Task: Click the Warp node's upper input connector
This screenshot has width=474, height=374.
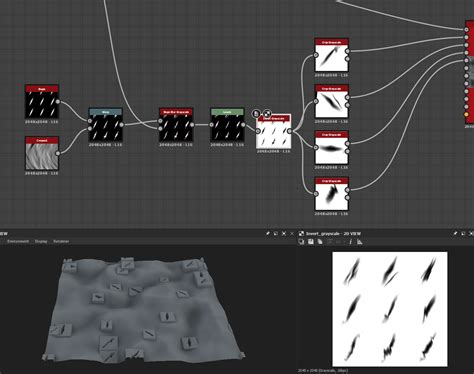Action: coord(90,121)
